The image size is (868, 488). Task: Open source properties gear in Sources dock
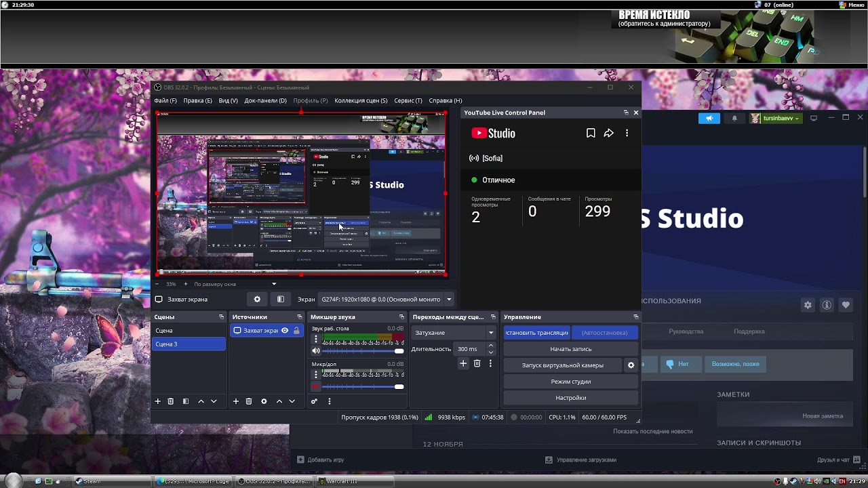[x=264, y=401]
